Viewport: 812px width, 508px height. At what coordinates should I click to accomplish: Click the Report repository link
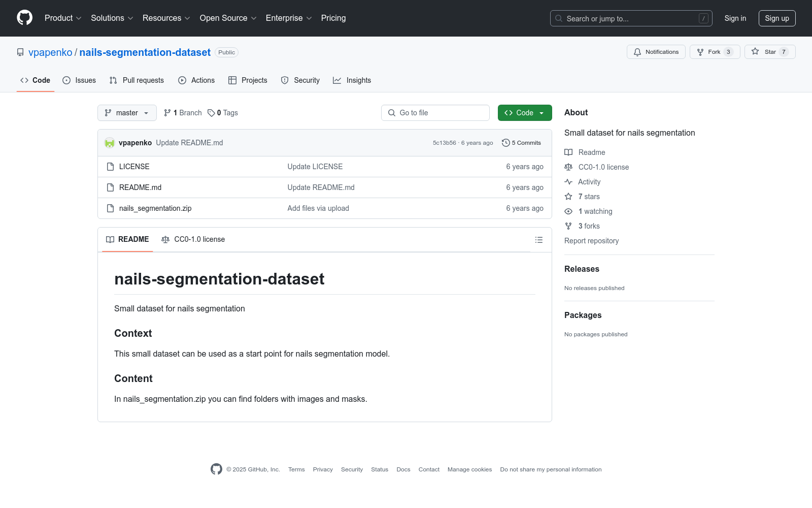coord(592,241)
